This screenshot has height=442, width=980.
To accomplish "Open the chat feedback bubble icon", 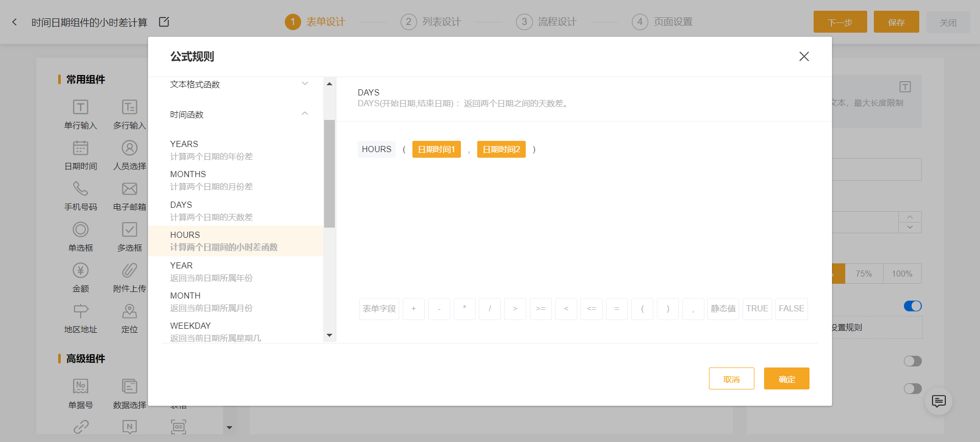I will 939,401.
